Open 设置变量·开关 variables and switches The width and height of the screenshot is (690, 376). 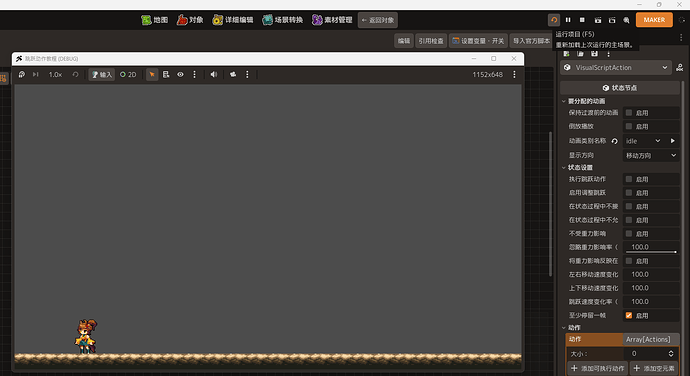478,41
